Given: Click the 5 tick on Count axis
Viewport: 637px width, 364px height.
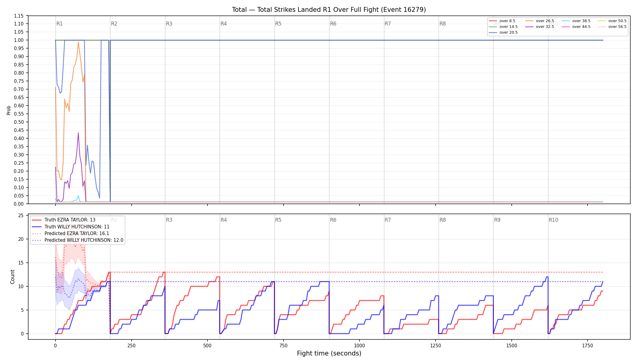Looking at the screenshot, I should 22,310.
